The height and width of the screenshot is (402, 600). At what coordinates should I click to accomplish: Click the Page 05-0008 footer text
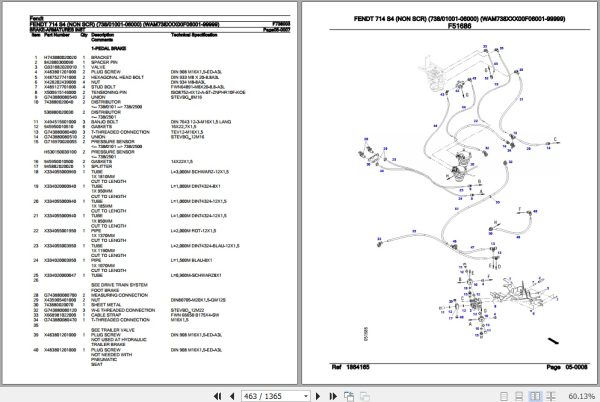point(567,367)
